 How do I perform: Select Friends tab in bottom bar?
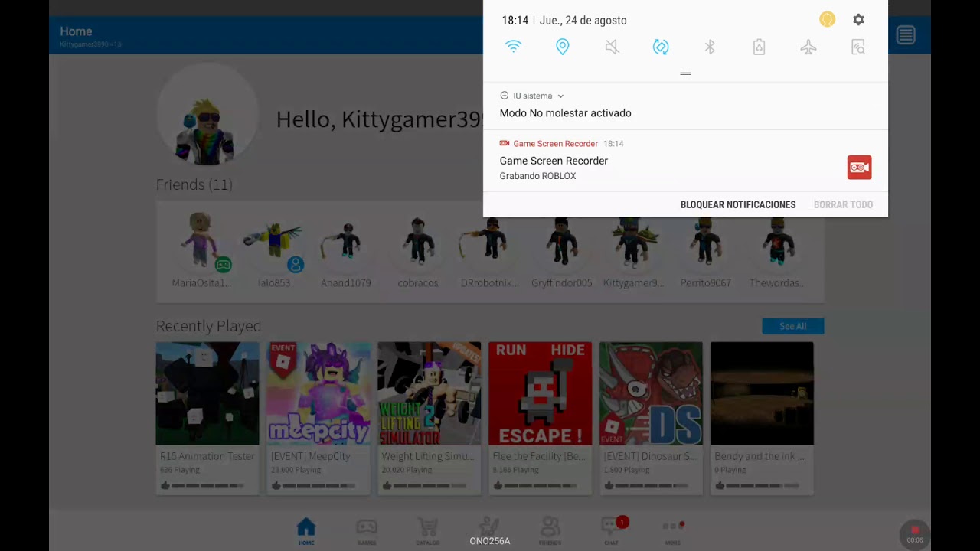coord(550,531)
